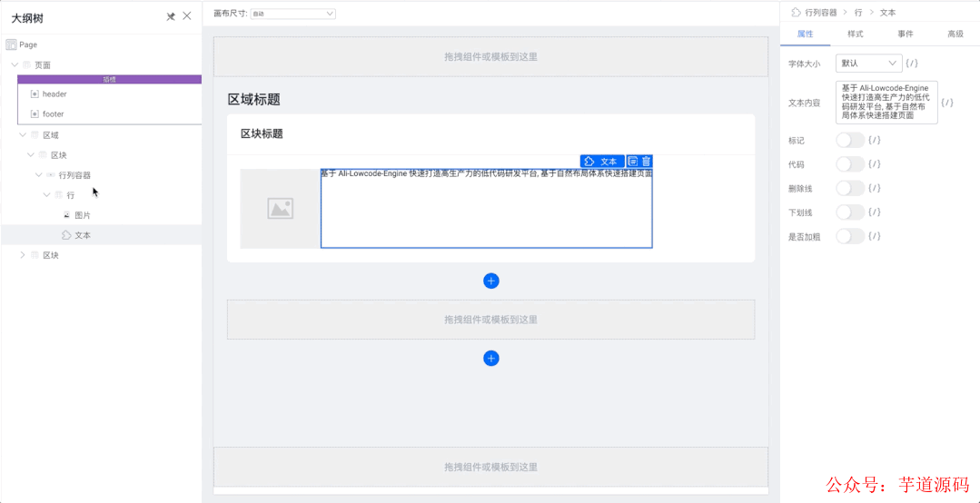Click the 插槽 purple slot header bar
The height and width of the screenshot is (503, 980).
pyautogui.click(x=109, y=79)
